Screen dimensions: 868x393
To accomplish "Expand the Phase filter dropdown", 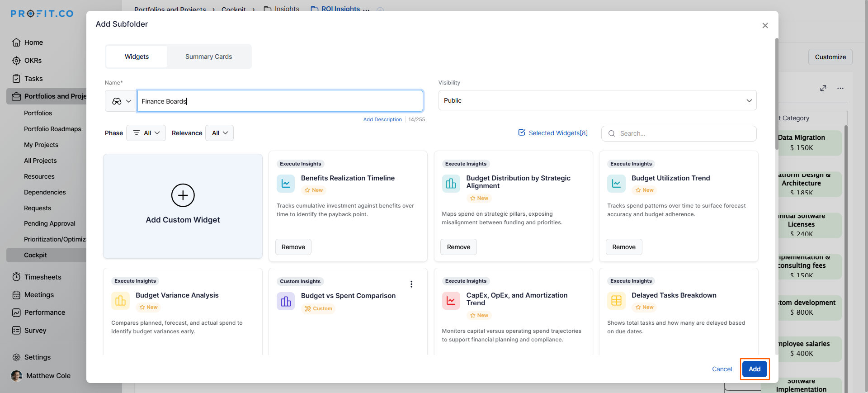I will (x=146, y=133).
